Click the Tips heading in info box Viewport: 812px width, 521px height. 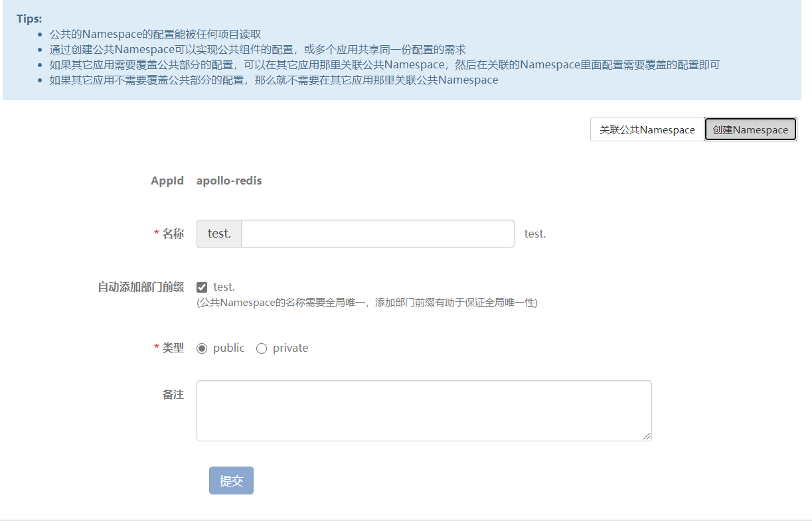coord(29,19)
